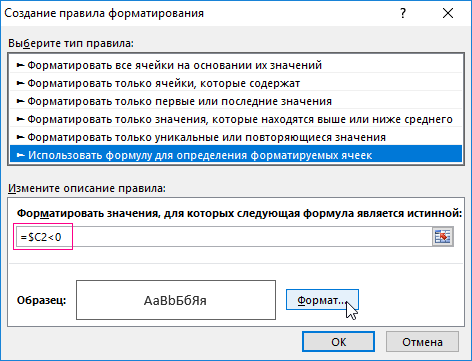The width and height of the screenshot is (472, 361).
Task: Close the formatting rule creation dialog
Action: pos(448,13)
